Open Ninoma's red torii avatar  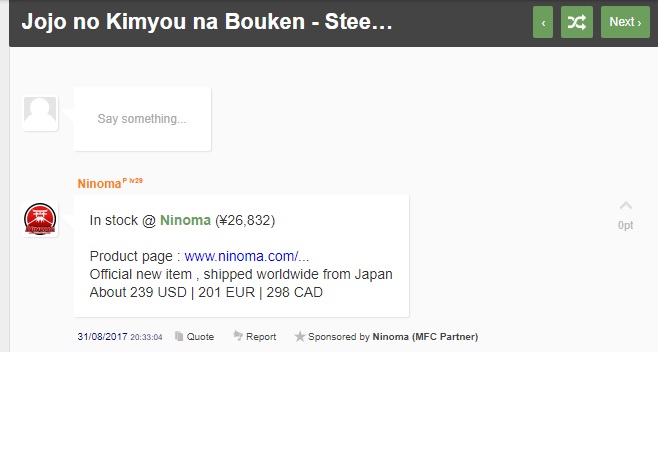40,219
